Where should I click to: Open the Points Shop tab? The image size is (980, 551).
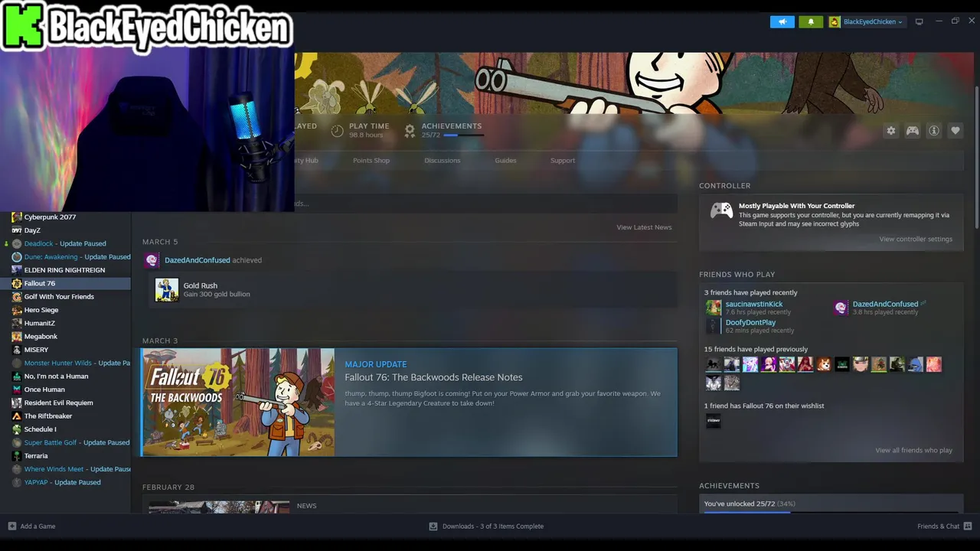[371, 161]
